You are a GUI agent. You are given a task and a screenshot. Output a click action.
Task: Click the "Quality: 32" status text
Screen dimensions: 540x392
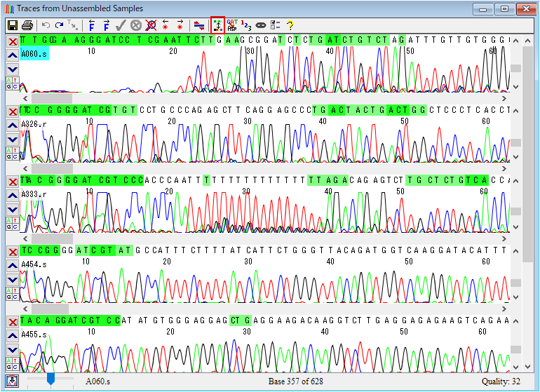[501, 381]
